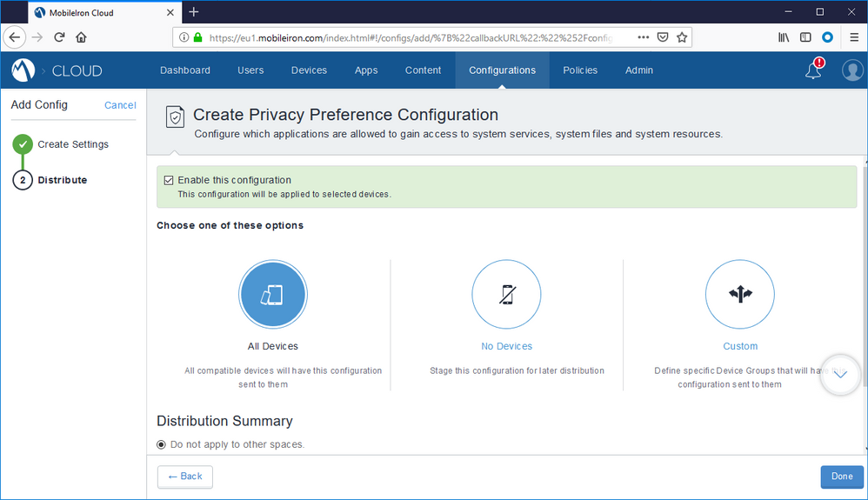Open the notifications bell
868x500 pixels.
pos(813,70)
